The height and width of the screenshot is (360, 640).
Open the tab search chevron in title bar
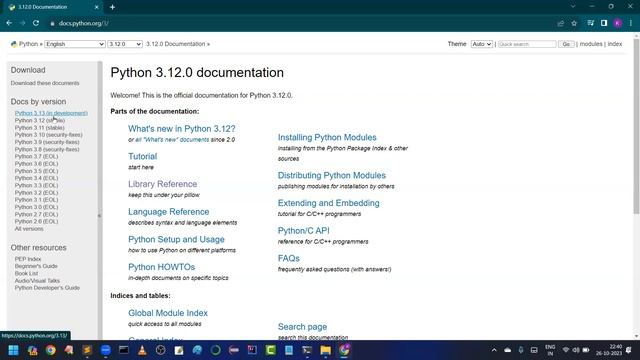click(573, 7)
